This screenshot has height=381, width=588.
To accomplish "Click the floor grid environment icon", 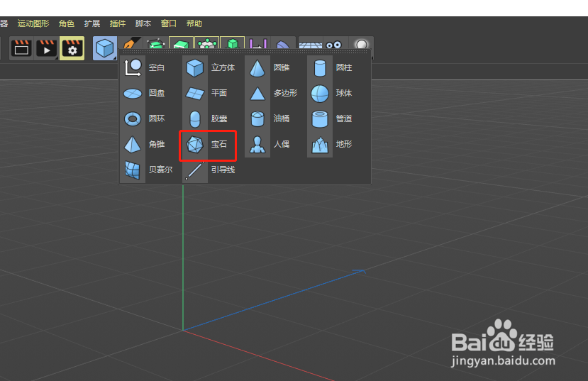I will click(x=311, y=43).
